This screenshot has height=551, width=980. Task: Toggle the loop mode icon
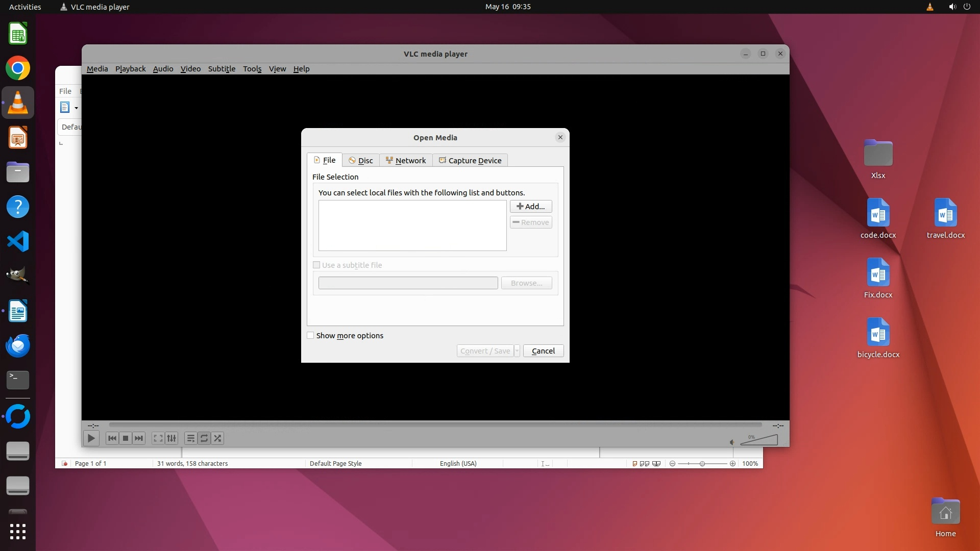[x=204, y=438]
